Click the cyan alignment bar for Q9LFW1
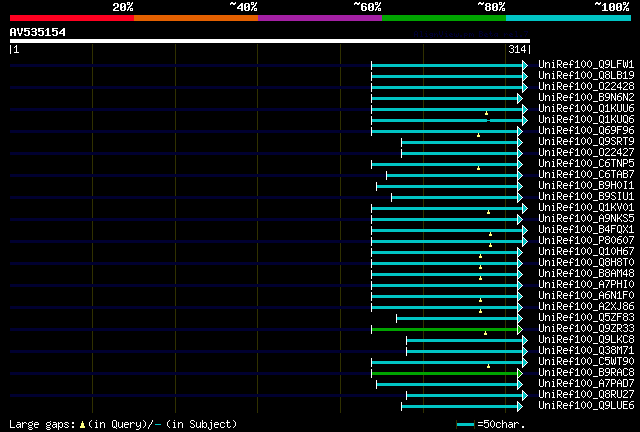This screenshot has width=640, height=432. click(x=447, y=65)
